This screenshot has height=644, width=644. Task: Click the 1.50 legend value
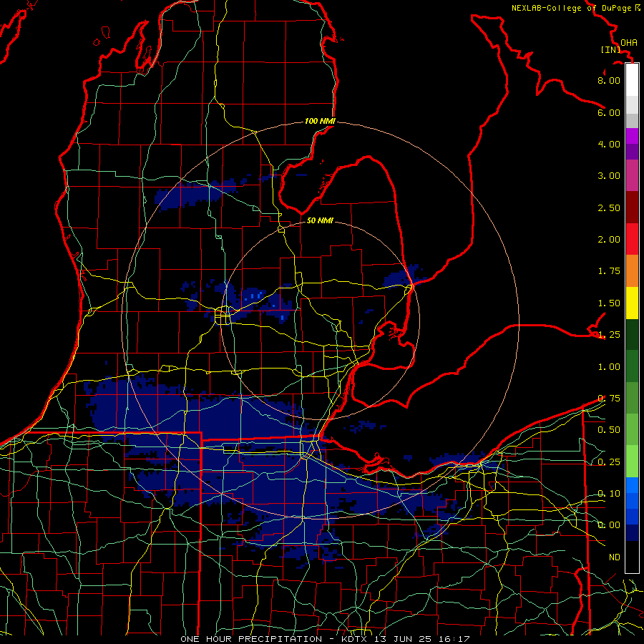pyautogui.click(x=609, y=303)
